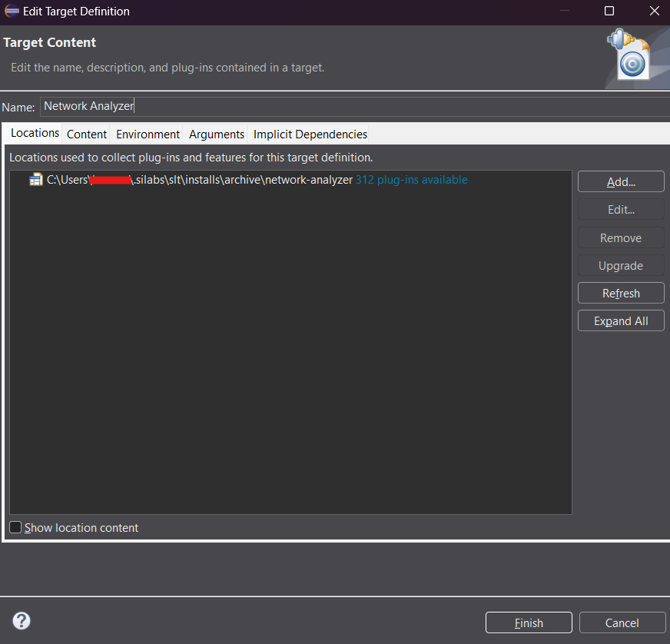Maximize the Edit Target Definition window
Image resolution: width=670 pixels, height=644 pixels.
coord(609,11)
